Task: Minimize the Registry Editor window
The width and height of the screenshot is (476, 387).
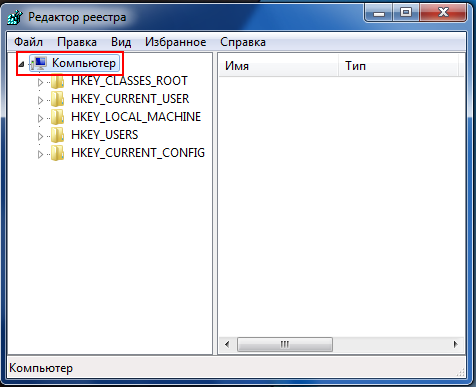Action: 379,13
